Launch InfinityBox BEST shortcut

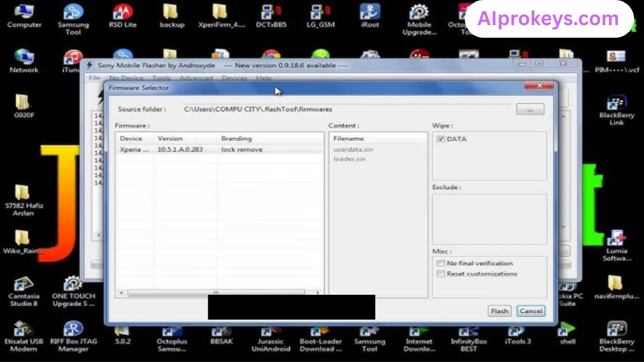click(469, 340)
